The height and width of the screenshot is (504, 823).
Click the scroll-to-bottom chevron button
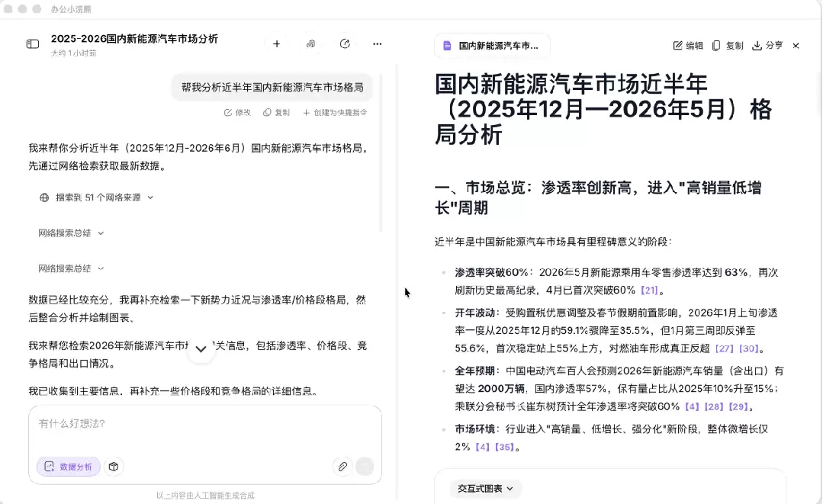(201, 348)
